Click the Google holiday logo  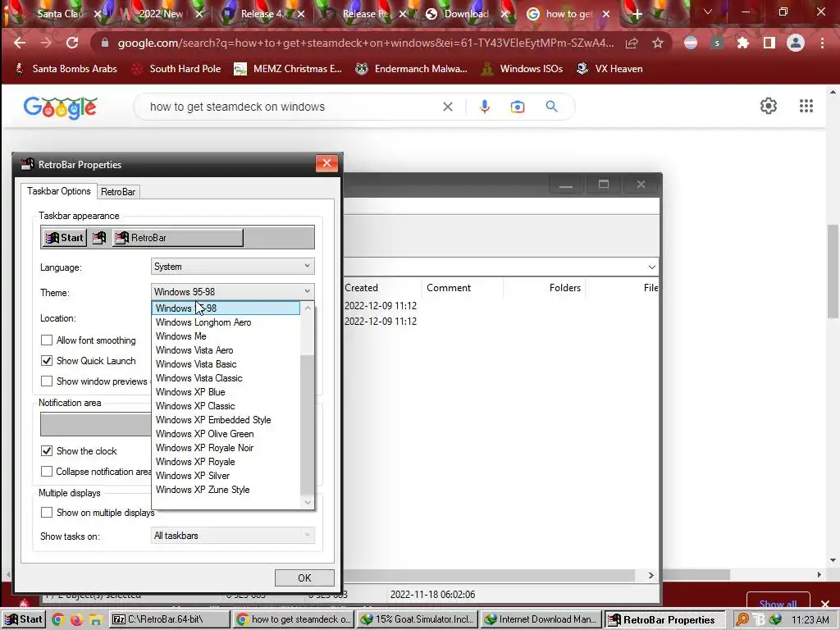(x=60, y=108)
